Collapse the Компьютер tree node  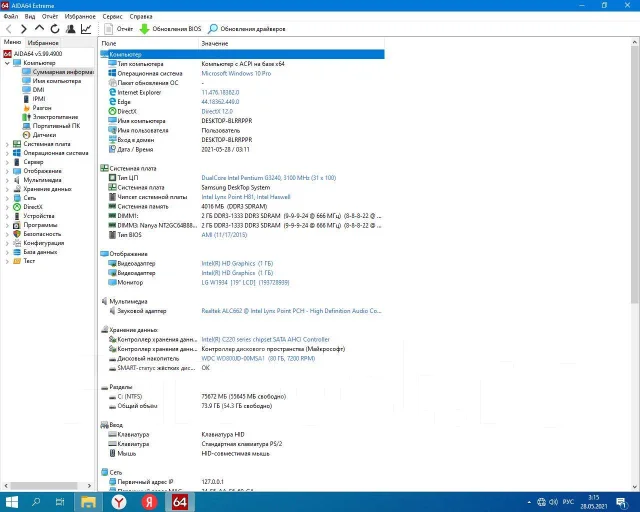(x=7, y=63)
